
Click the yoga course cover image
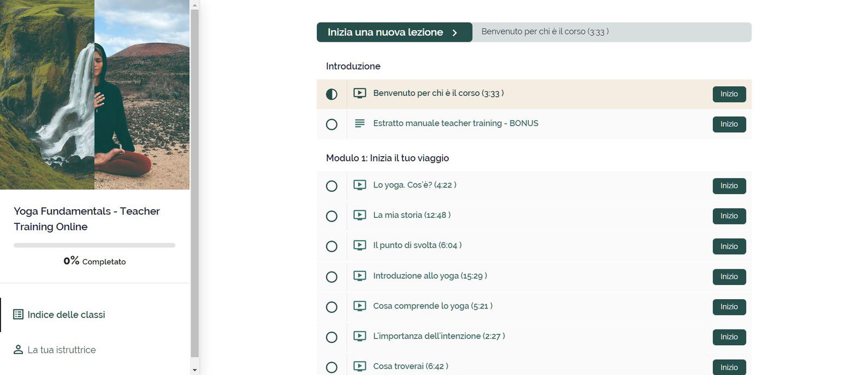point(95,95)
